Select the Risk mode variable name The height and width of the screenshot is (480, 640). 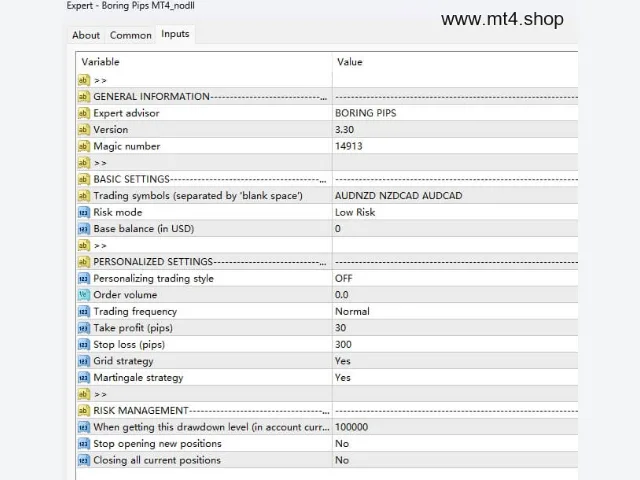pyautogui.click(x=118, y=212)
